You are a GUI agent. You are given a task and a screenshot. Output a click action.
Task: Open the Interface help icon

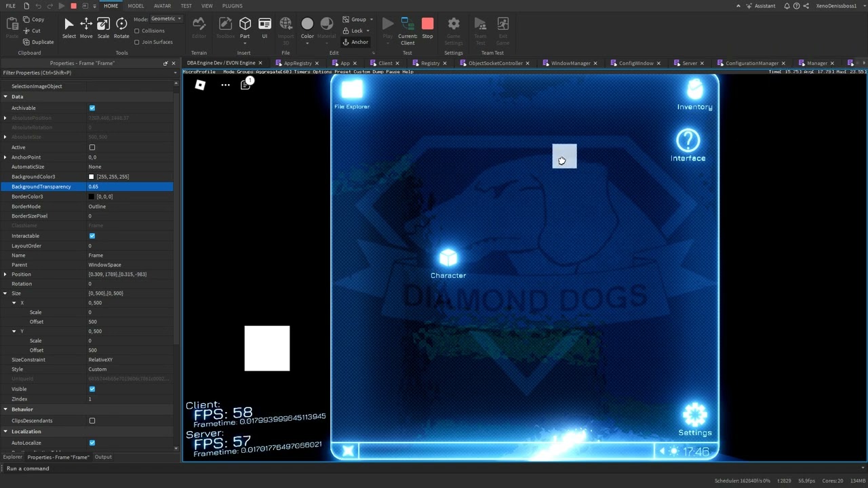(688, 146)
